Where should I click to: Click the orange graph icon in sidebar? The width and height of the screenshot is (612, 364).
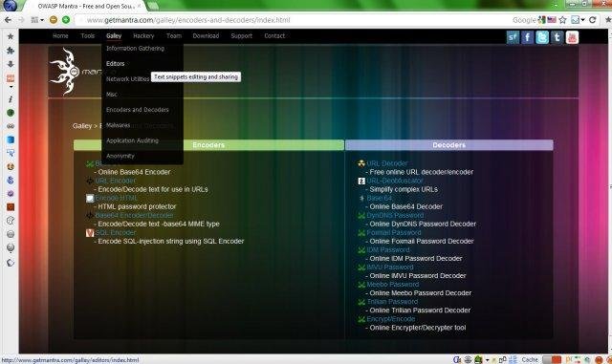(11, 78)
